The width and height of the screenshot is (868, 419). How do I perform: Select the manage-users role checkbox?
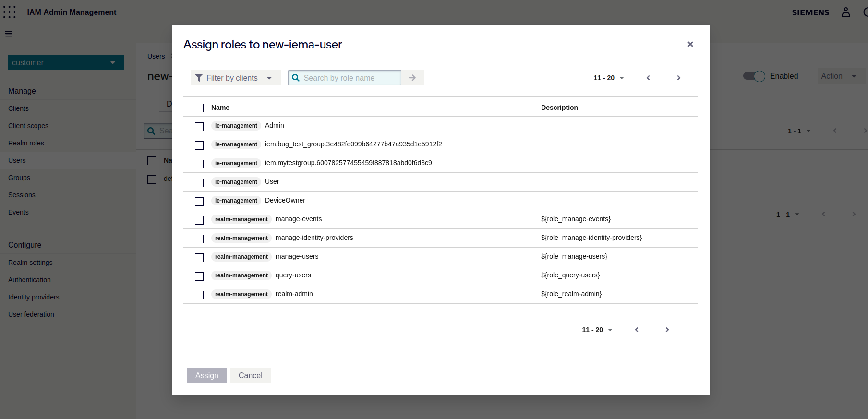click(199, 257)
